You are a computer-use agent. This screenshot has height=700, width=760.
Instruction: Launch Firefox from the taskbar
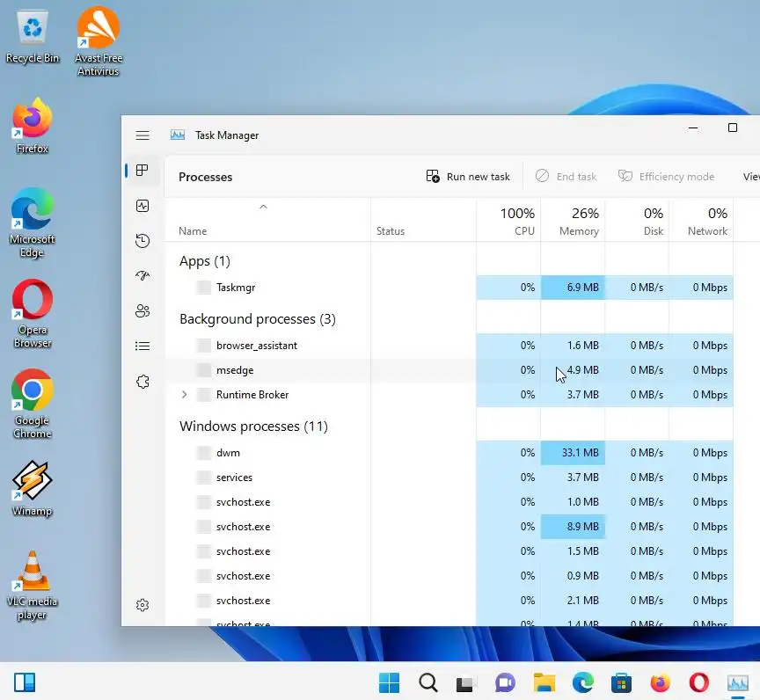click(x=660, y=682)
